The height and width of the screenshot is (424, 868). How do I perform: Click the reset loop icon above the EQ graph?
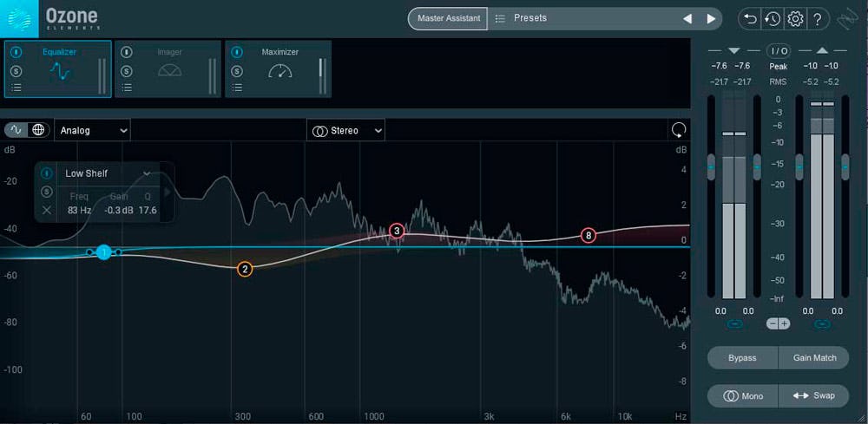point(678,130)
